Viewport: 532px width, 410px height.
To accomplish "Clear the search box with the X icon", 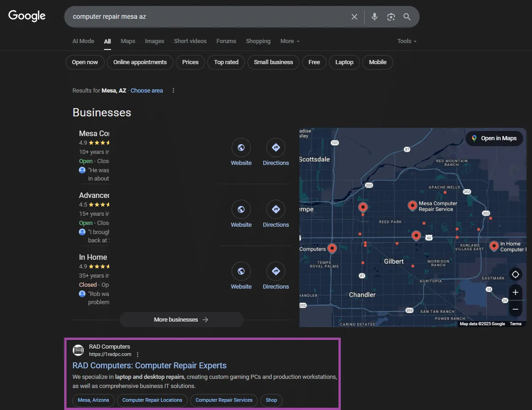I will (354, 16).
